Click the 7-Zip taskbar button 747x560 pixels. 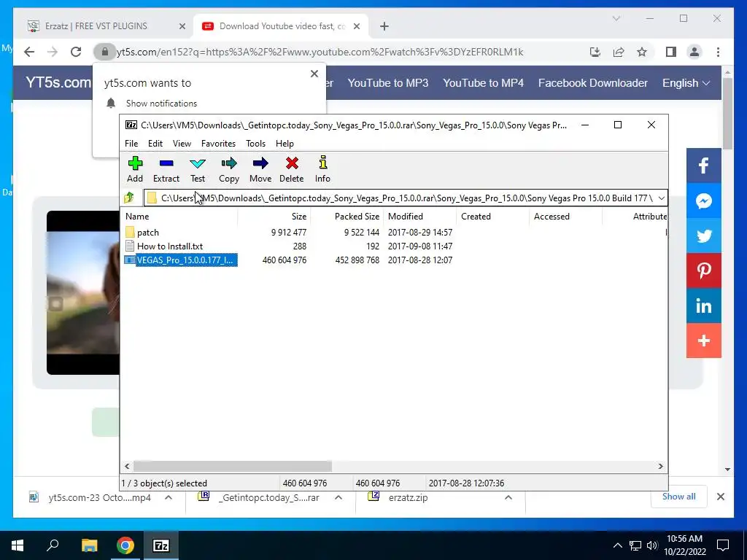161,545
